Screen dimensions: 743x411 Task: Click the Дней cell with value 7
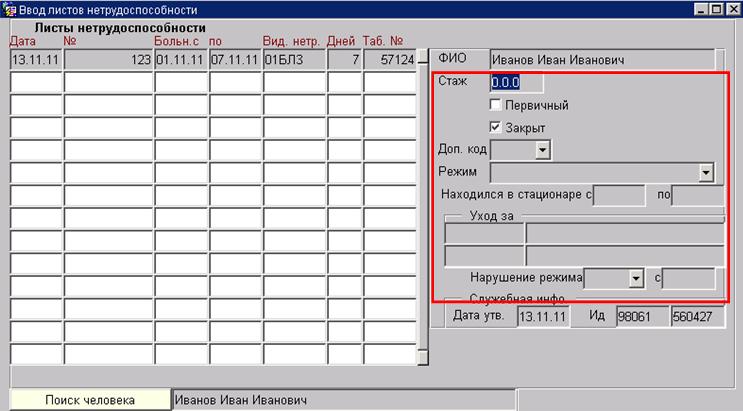pyautogui.click(x=344, y=60)
